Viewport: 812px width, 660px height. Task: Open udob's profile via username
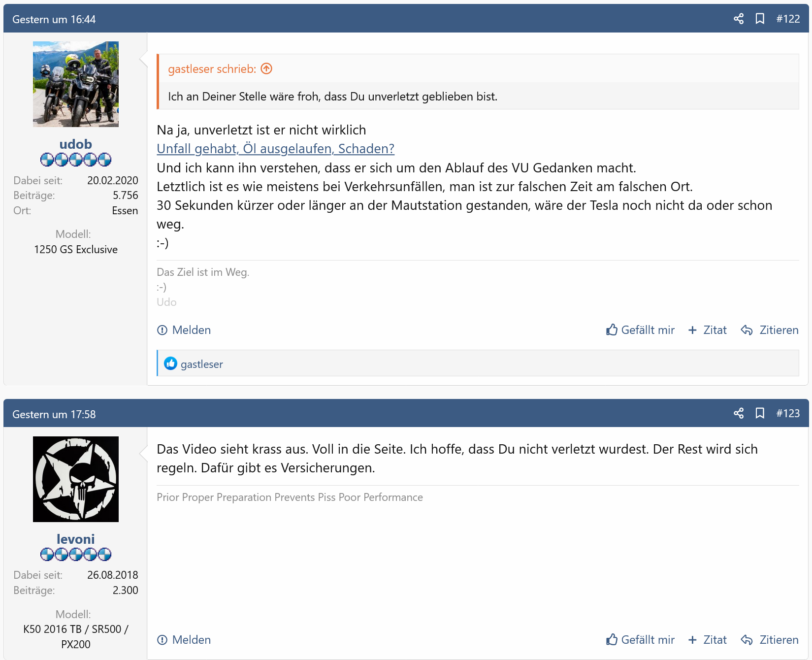[x=75, y=144]
